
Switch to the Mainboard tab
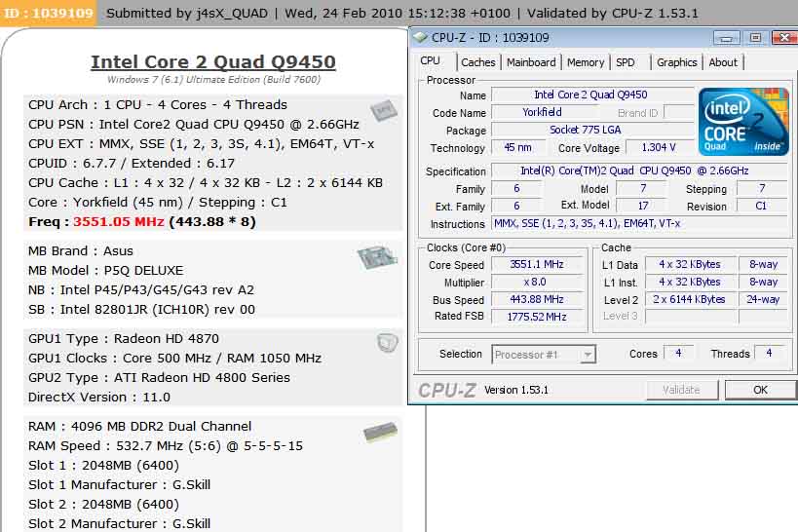(x=531, y=62)
